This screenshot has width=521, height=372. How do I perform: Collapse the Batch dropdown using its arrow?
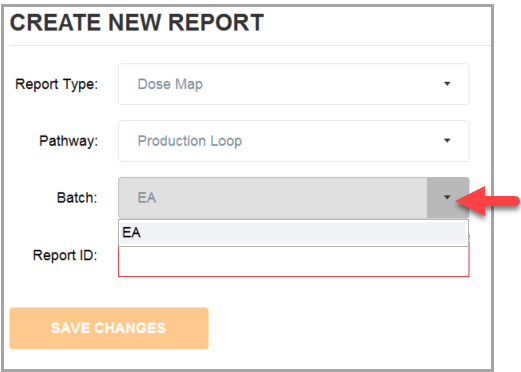447,197
